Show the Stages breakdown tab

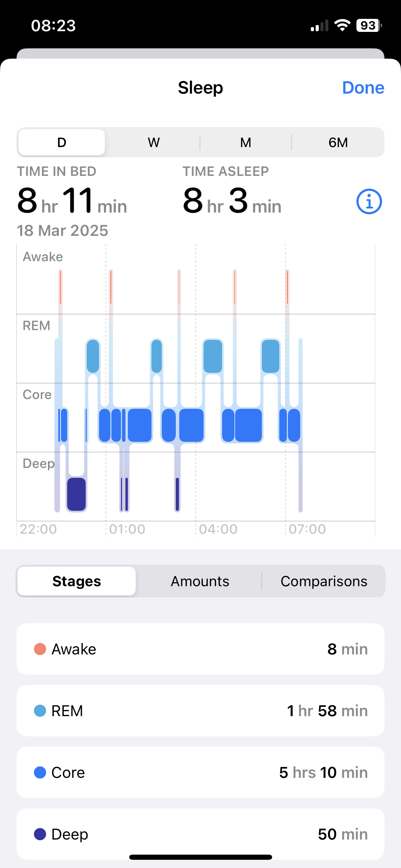point(77,581)
